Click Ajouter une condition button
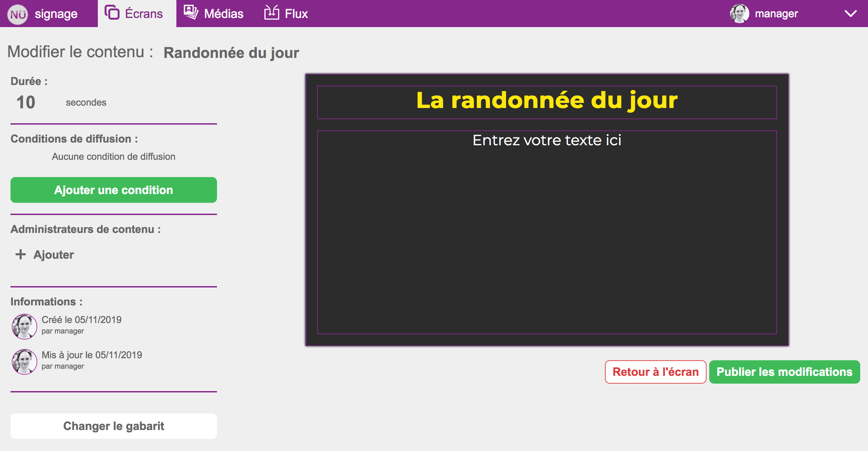 pos(114,190)
